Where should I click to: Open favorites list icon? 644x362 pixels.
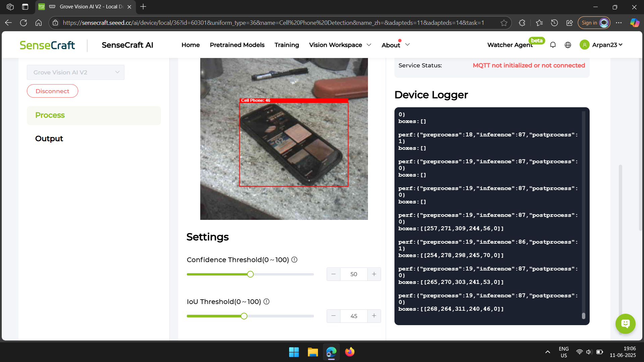pyautogui.click(x=539, y=23)
